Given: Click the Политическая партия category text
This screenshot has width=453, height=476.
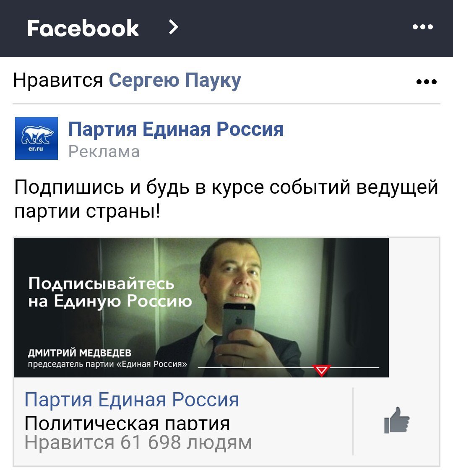Looking at the screenshot, I should pyautogui.click(x=127, y=423).
